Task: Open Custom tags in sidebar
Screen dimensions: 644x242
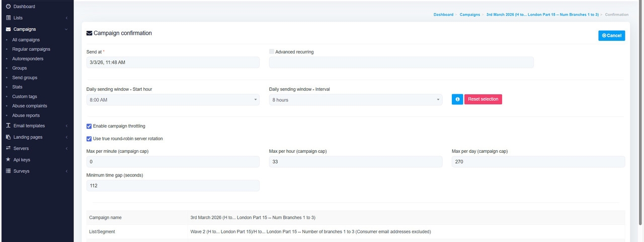Action: pyautogui.click(x=25, y=96)
